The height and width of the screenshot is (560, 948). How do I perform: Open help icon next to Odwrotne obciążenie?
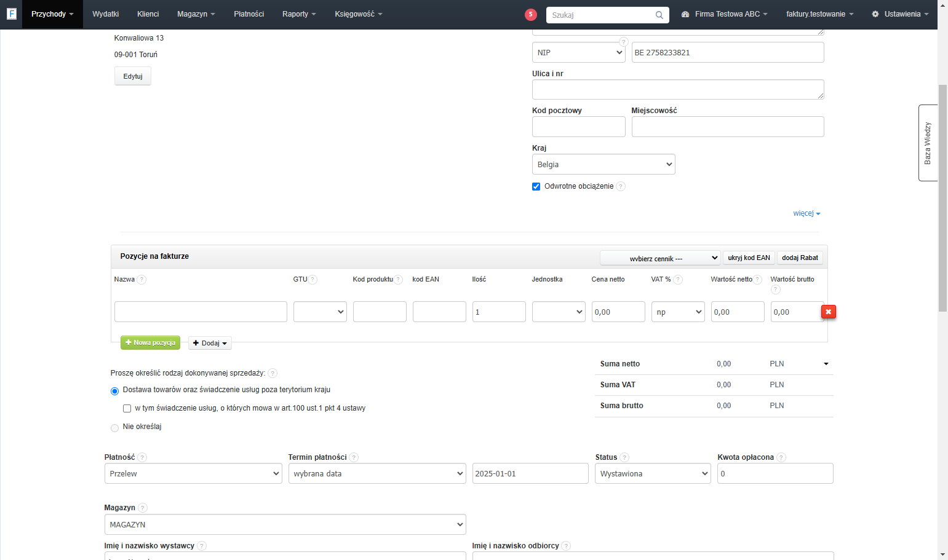coord(621,186)
